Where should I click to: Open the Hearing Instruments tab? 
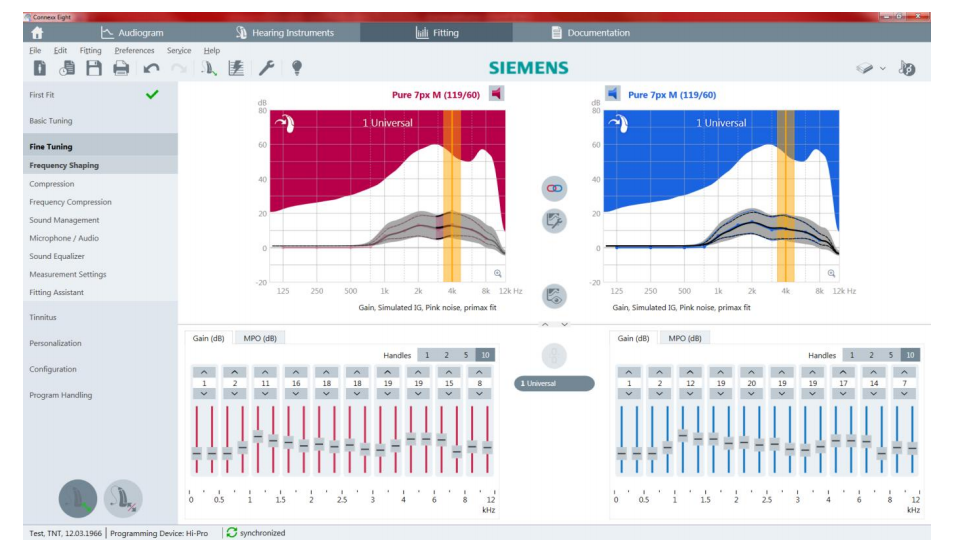pyautogui.click(x=285, y=33)
